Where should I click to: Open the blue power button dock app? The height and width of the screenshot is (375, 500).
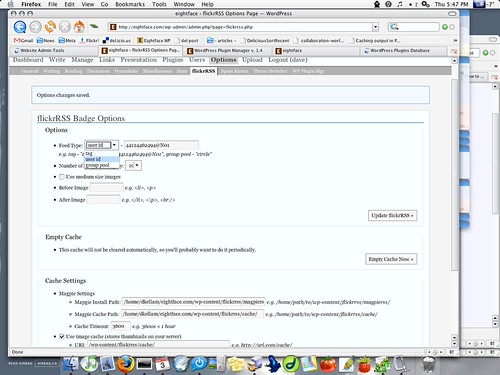click(x=199, y=364)
